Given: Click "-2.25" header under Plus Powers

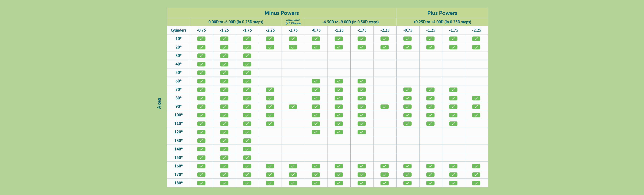Looking at the screenshot, I should tap(477, 30).
